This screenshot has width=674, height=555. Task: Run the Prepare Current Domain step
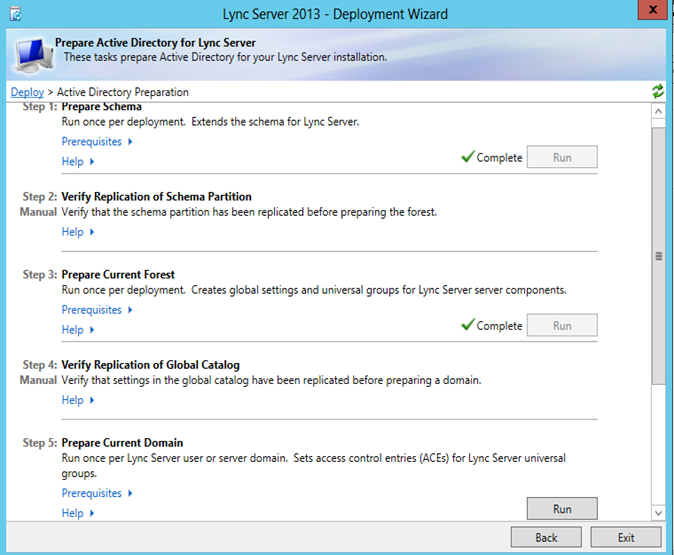pyautogui.click(x=561, y=508)
